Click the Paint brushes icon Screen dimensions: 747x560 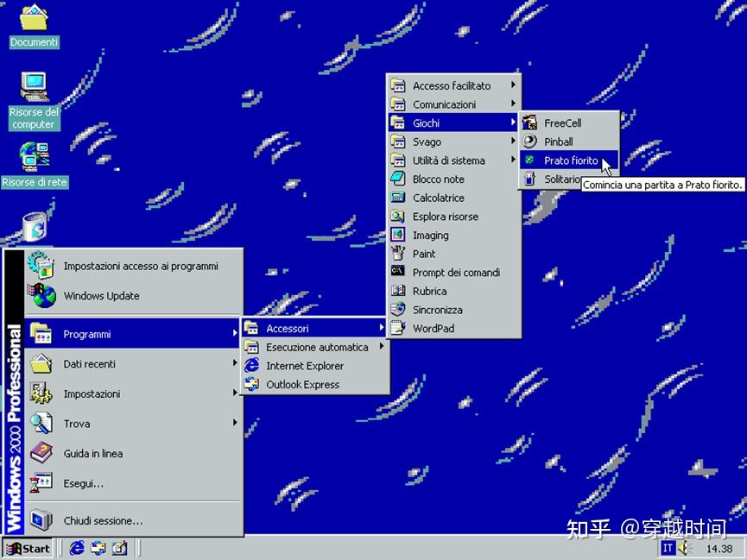pos(398,254)
